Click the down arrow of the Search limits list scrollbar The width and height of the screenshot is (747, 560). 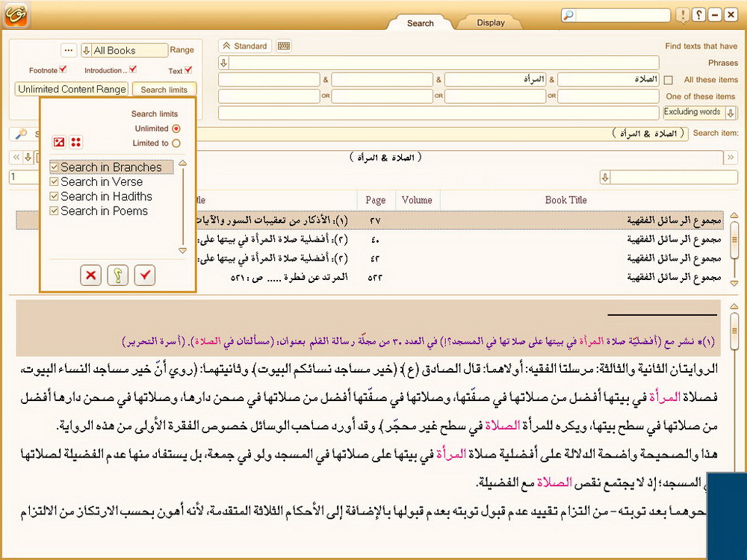click(x=182, y=250)
